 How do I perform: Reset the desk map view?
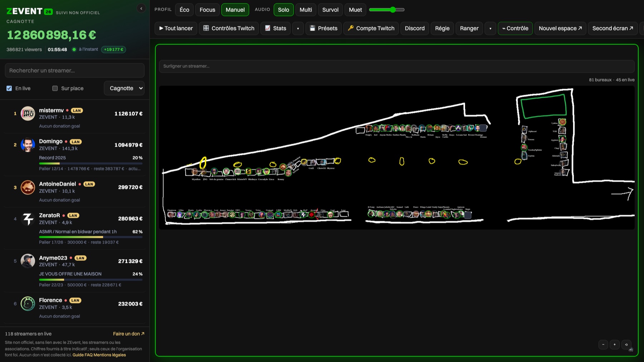pos(626,344)
